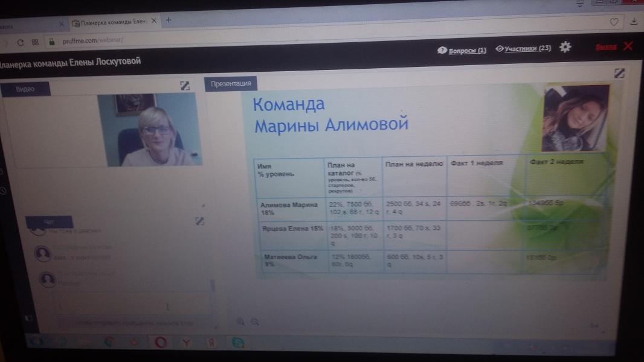Click the browser reload button
This screenshot has height=362, width=644.
20,42
